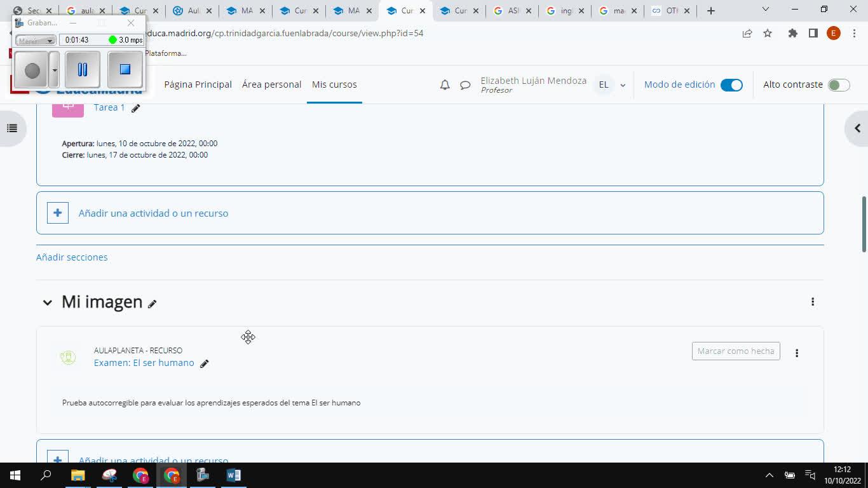Viewport: 868px width, 488px height.
Task: Click the Añadir una actividad o un recurso link below Tarea 1
Action: (153, 213)
